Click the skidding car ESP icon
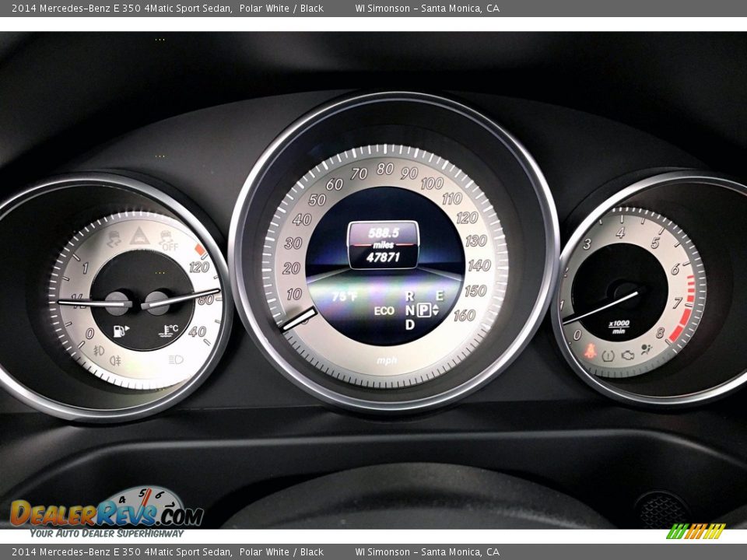Image resolution: width=747 pixels, height=560 pixels. [114, 240]
